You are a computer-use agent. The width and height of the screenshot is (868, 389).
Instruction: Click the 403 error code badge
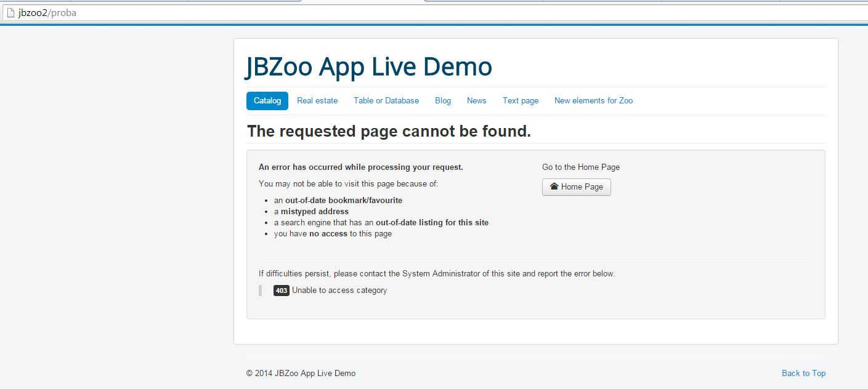(281, 291)
